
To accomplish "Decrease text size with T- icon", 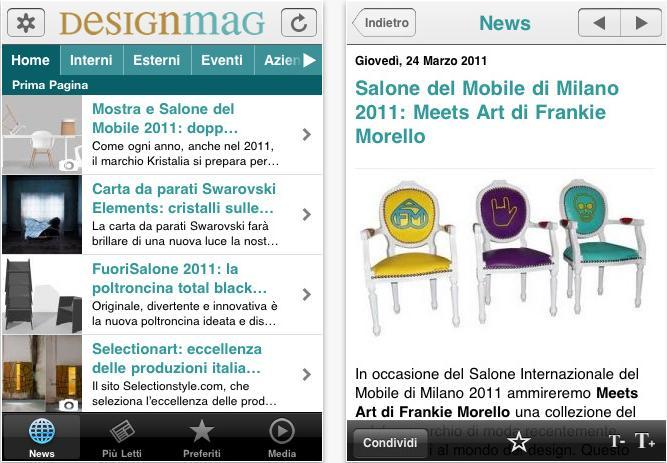I will pyautogui.click(x=617, y=441).
